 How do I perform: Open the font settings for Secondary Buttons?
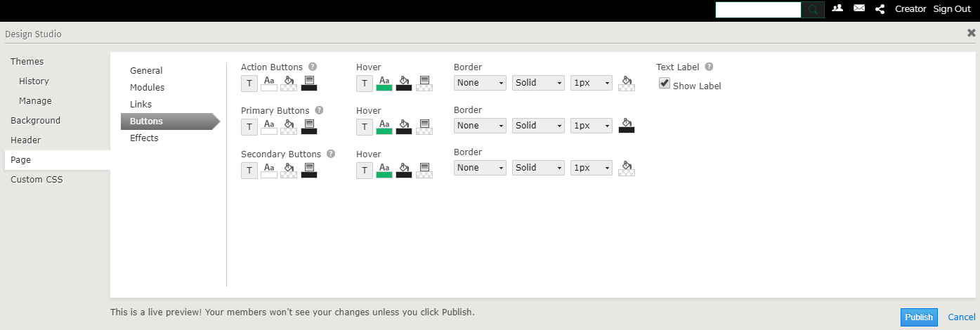(x=249, y=170)
